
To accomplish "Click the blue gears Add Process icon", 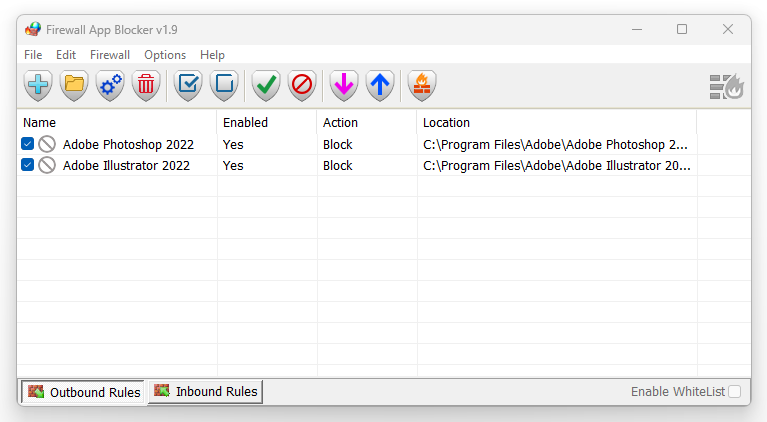I will 110,86.
